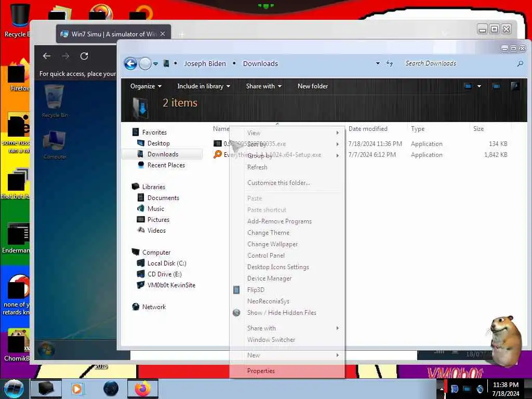The height and width of the screenshot is (399, 532).
Task: Open Share with submenu in context menu
Action: coord(287,328)
